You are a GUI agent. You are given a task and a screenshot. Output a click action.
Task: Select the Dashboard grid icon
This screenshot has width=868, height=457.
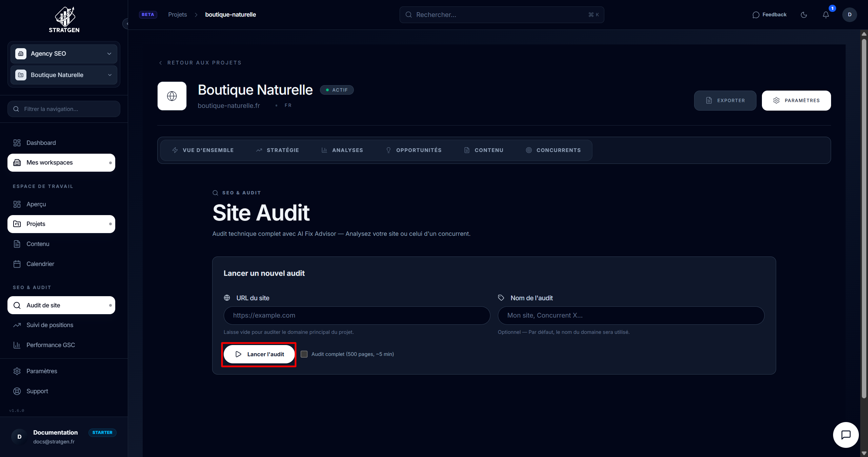17,143
